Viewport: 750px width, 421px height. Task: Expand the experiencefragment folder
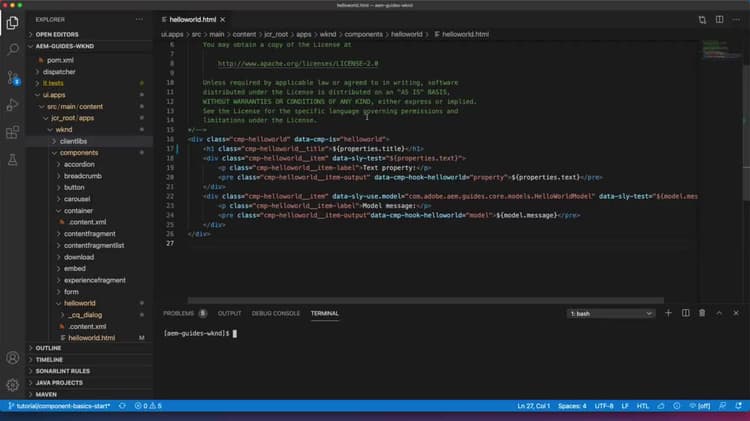point(94,280)
